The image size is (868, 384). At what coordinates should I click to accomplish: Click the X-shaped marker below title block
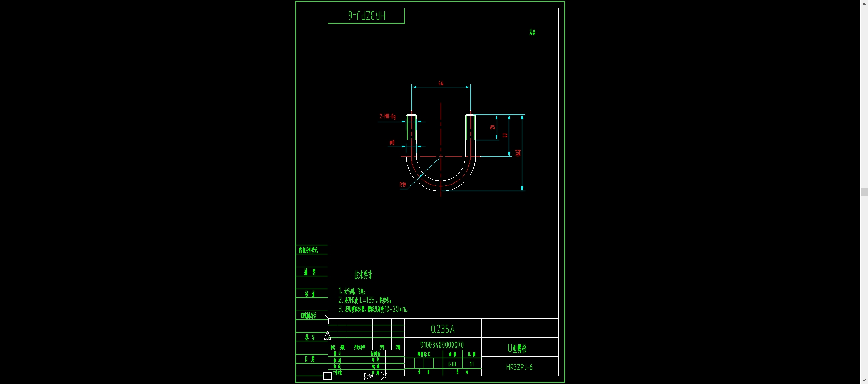click(384, 376)
